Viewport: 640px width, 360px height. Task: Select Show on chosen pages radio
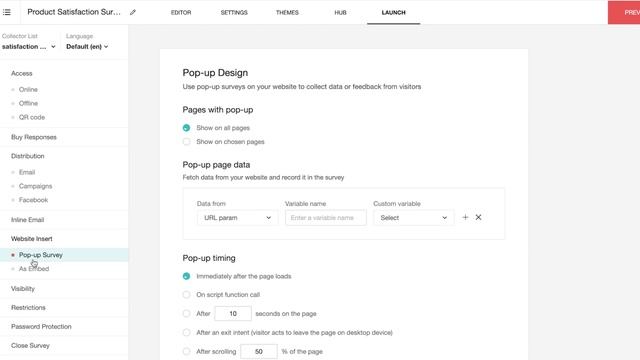(x=187, y=142)
